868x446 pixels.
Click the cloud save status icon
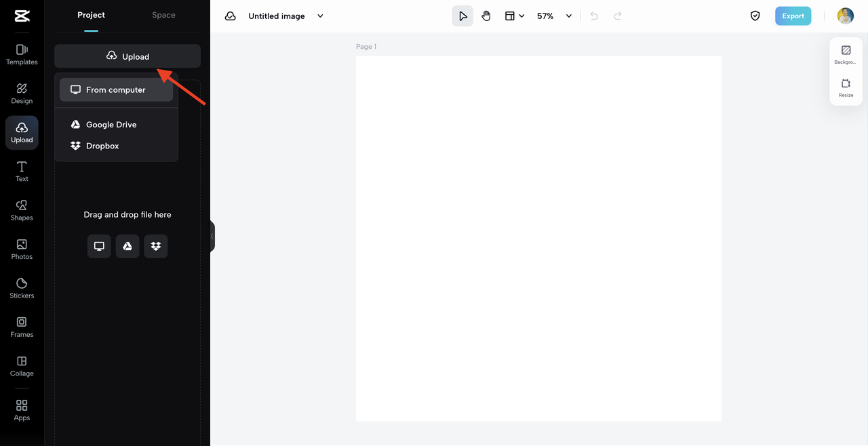[231, 16]
